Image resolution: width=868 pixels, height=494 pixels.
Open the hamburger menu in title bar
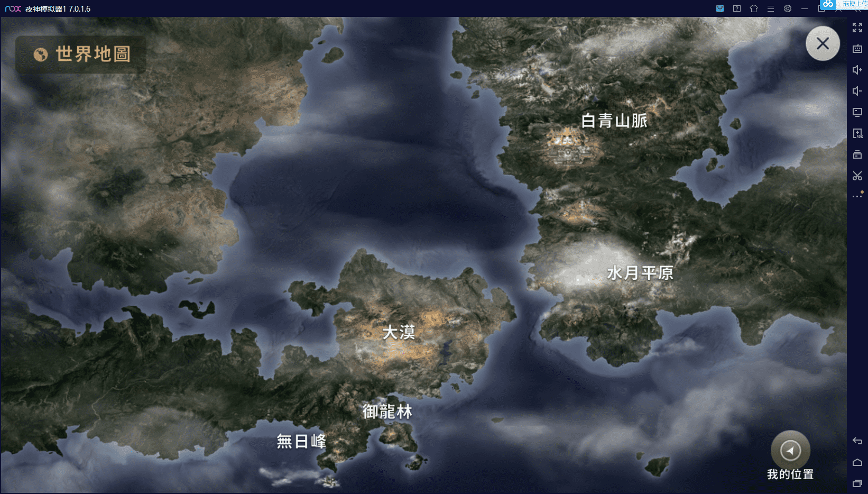(771, 8)
